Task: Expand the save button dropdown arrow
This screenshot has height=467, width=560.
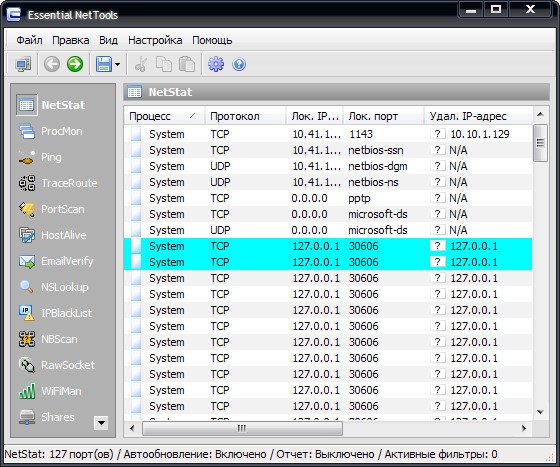Action: [117, 65]
